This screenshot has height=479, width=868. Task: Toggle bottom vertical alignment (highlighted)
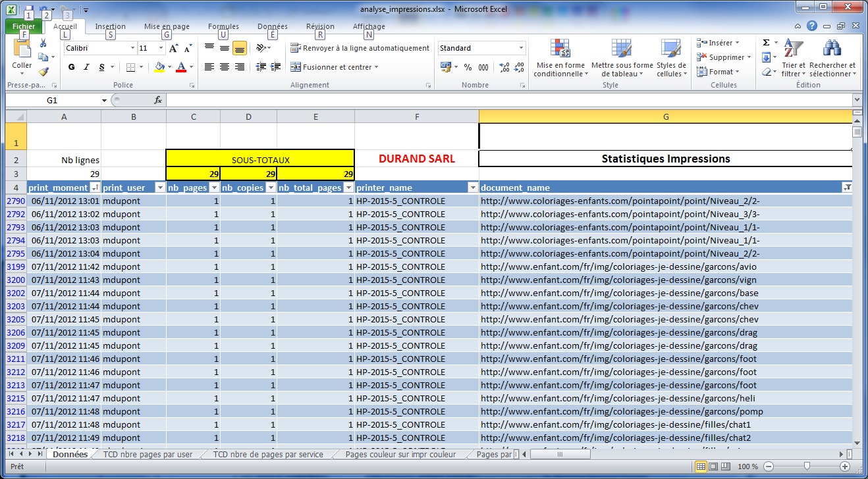coord(240,48)
